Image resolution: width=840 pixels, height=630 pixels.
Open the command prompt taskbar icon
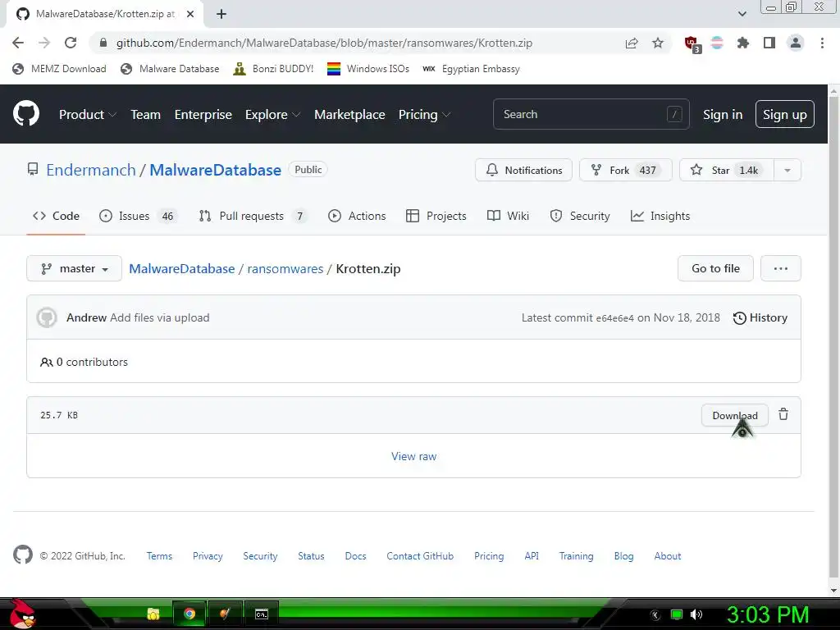(262, 614)
